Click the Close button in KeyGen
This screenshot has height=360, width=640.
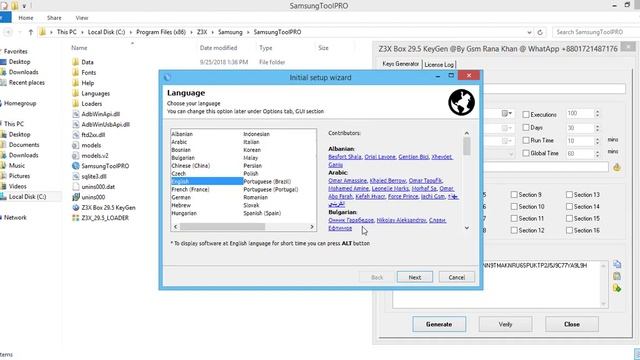point(572,324)
